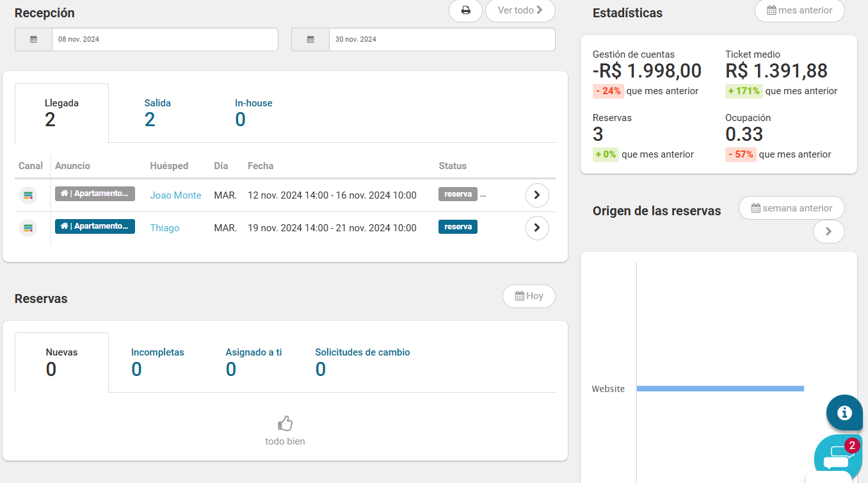Open guest link Thiago
Viewport: 868px width, 483px height.
pos(165,228)
